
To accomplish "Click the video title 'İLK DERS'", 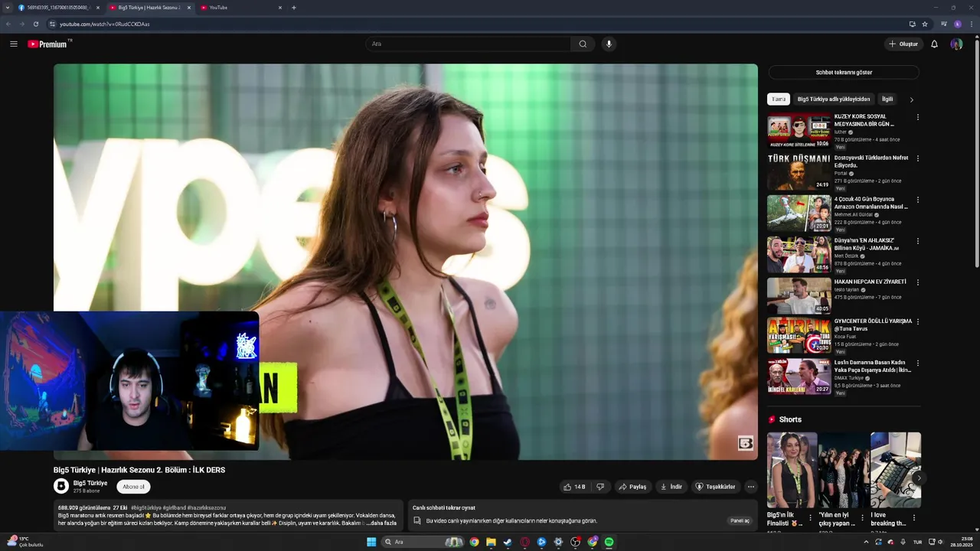I will pos(139,470).
